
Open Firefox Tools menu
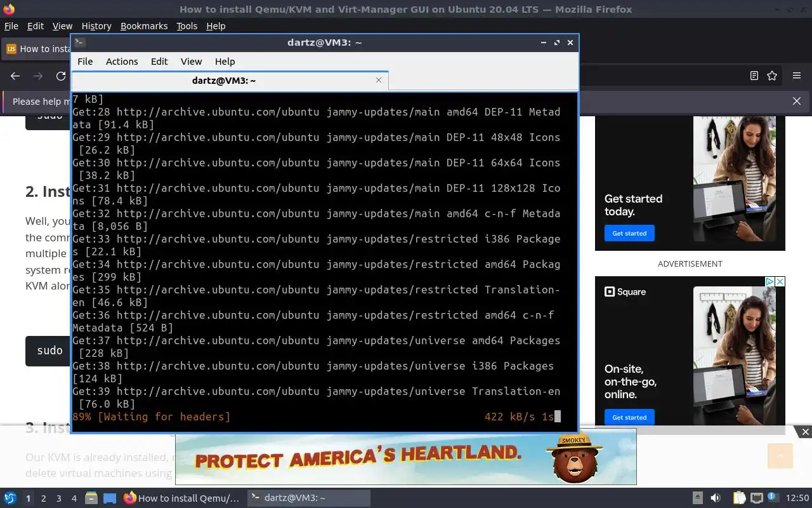coord(187,26)
